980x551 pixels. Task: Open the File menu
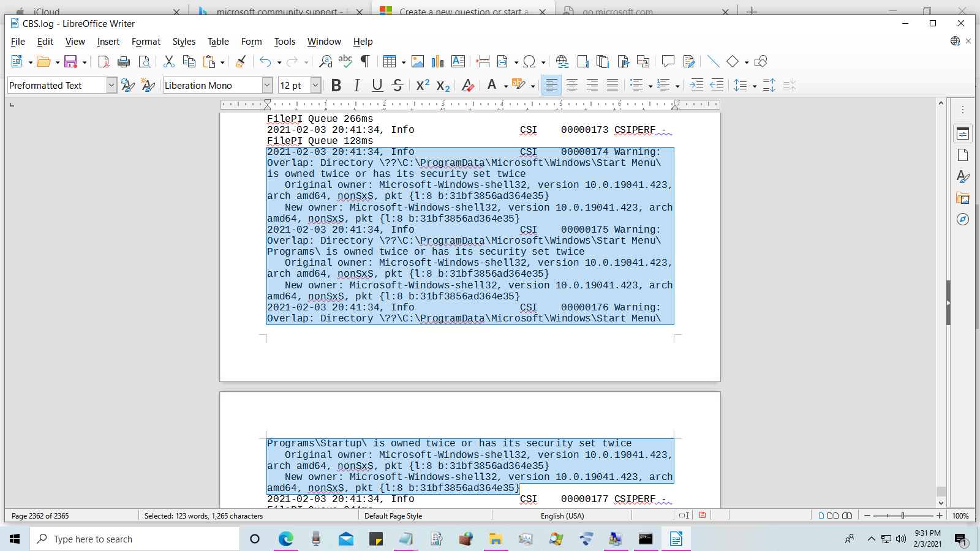[x=18, y=42]
